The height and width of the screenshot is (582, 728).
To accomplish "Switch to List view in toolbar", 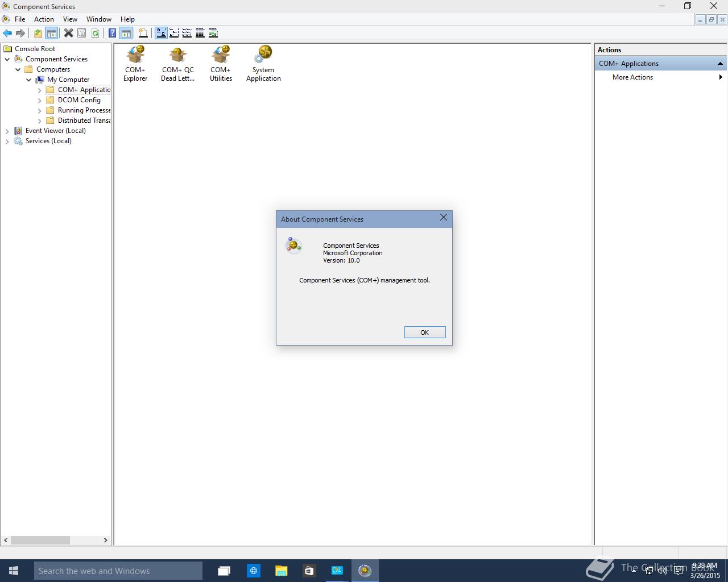I will click(x=187, y=33).
